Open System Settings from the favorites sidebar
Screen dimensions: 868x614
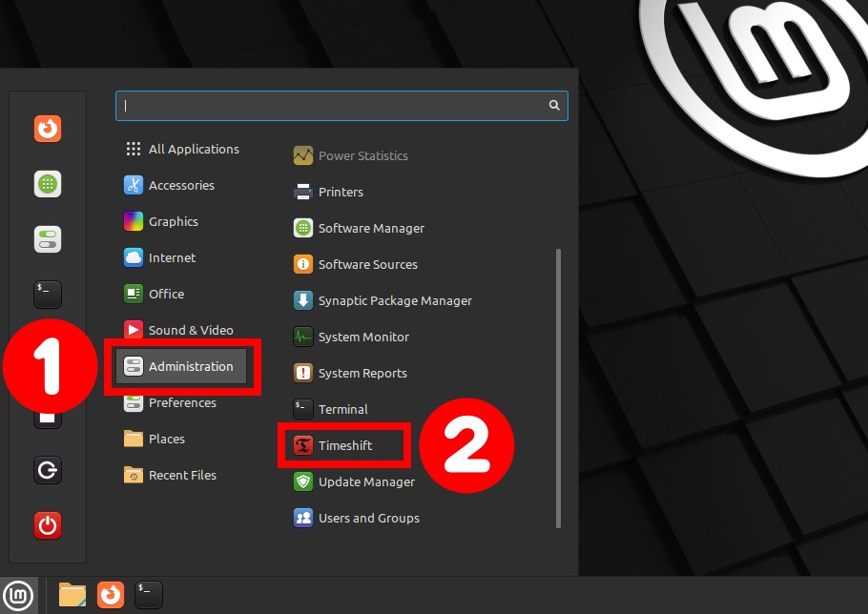[48, 239]
